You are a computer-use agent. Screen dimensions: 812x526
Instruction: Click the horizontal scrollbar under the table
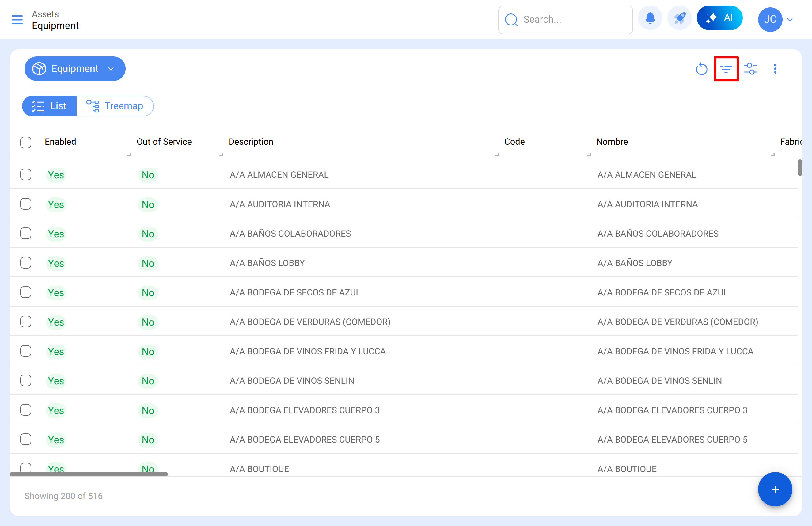coord(89,474)
